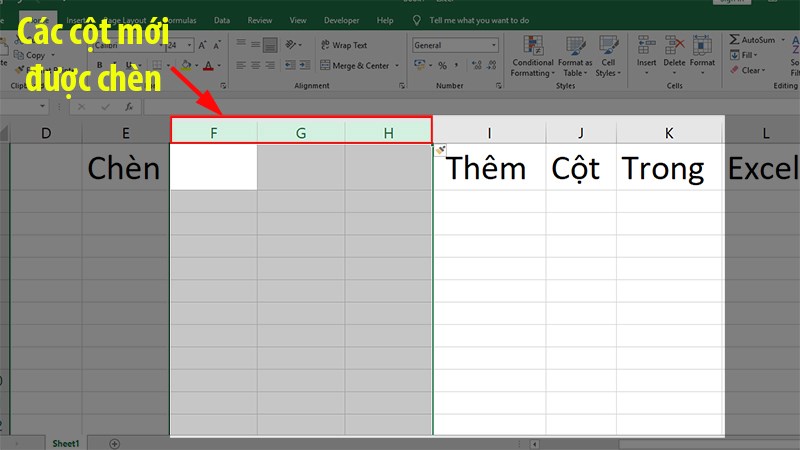Click the horizontal scrollbar left arrow
The image size is (800, 450).
(x=534, y=444)
